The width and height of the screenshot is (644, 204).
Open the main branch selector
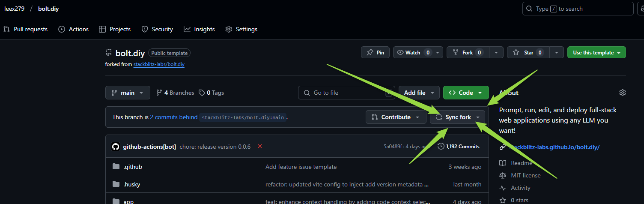[x=128, y=93]
